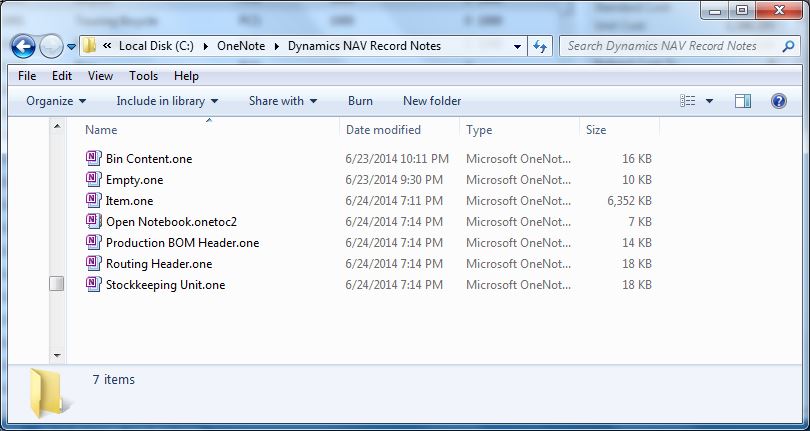Maximize the Explorer window
Viewport: 810px width, 431px height.
coord(742,10)
